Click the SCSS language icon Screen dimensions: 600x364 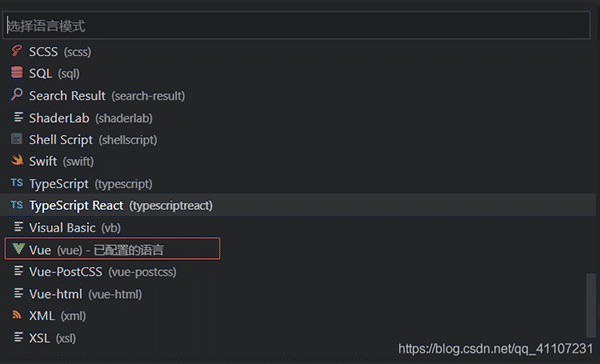click(16, 51)
